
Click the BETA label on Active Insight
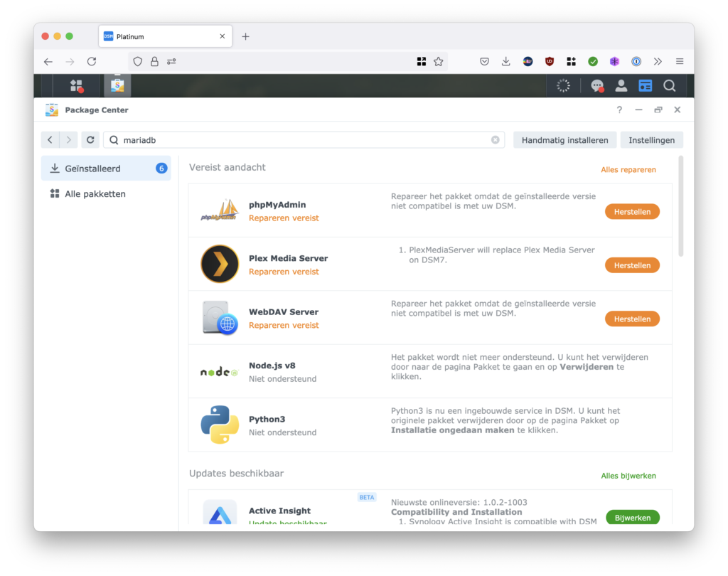click(367, 498)
